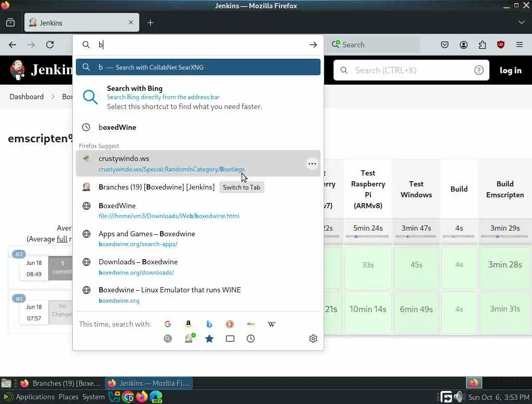Search this time with Google icon
Screen dimensions: 532x404
[x=168, y=324]
